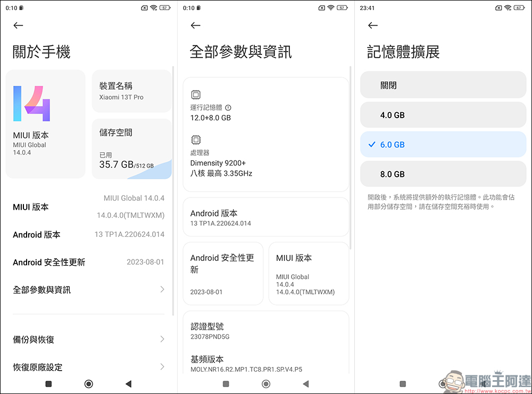The image size is (532, 394).
Task: Tap the 運行記憶體 chip icon
Action: coord(196,95)
